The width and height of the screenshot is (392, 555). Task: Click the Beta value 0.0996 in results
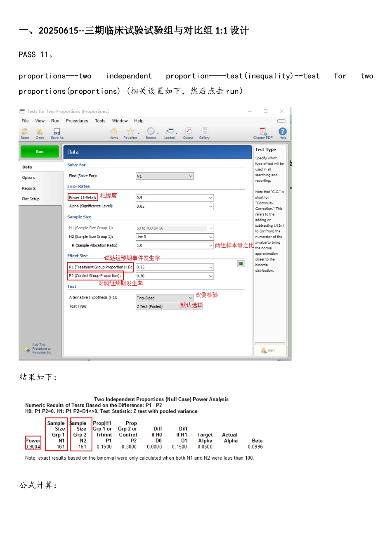point(255,447)
